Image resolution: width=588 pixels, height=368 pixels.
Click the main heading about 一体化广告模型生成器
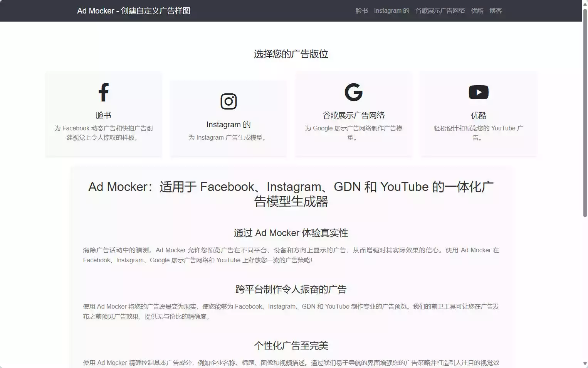291,194
